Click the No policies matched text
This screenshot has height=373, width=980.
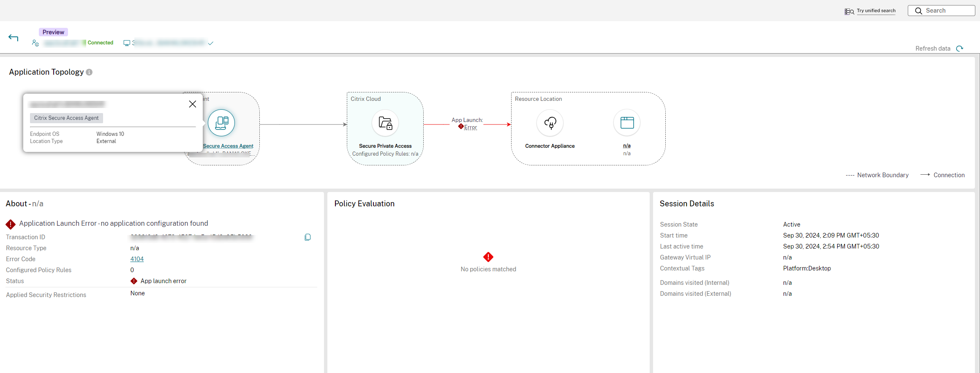pyautogui.click(x=488, y=269)
